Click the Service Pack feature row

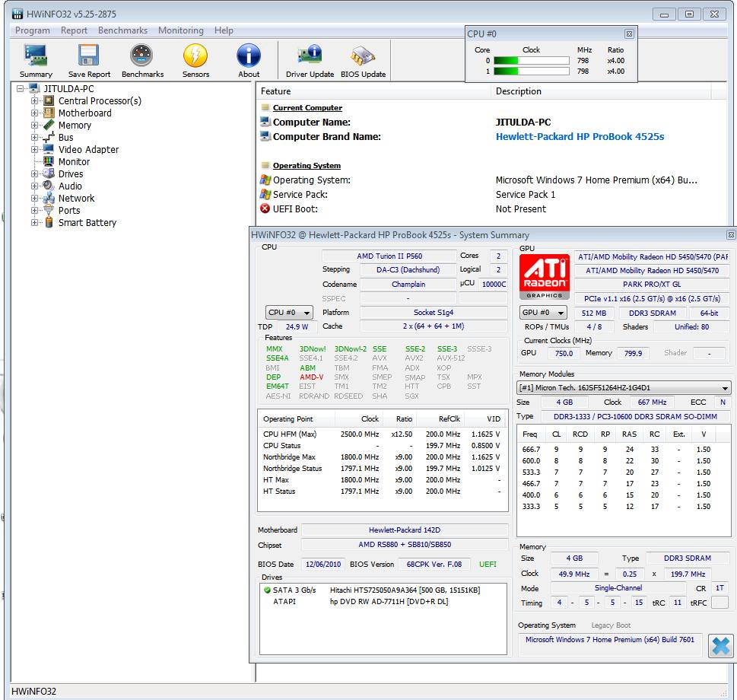click(491, 194)
